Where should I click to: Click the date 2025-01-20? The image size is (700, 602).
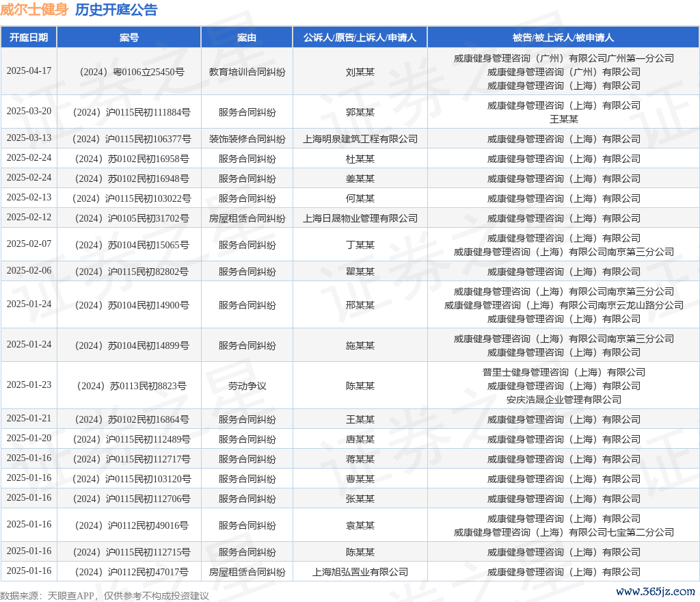click(29, 439)
